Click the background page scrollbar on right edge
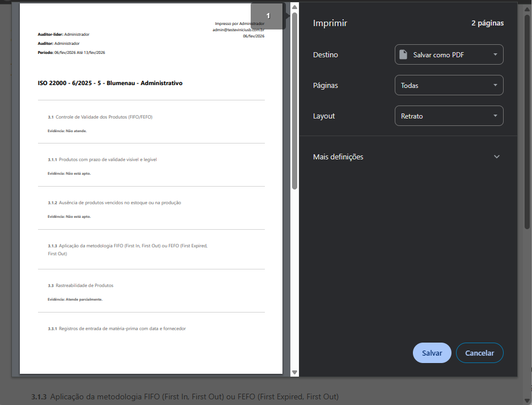 click(x=527, y=122)
